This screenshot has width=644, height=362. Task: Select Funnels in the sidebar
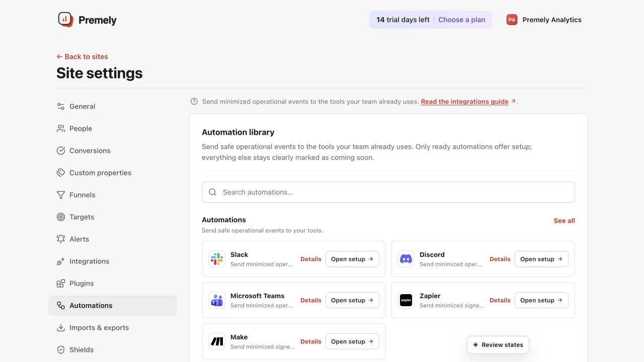(x=113, y=195)
